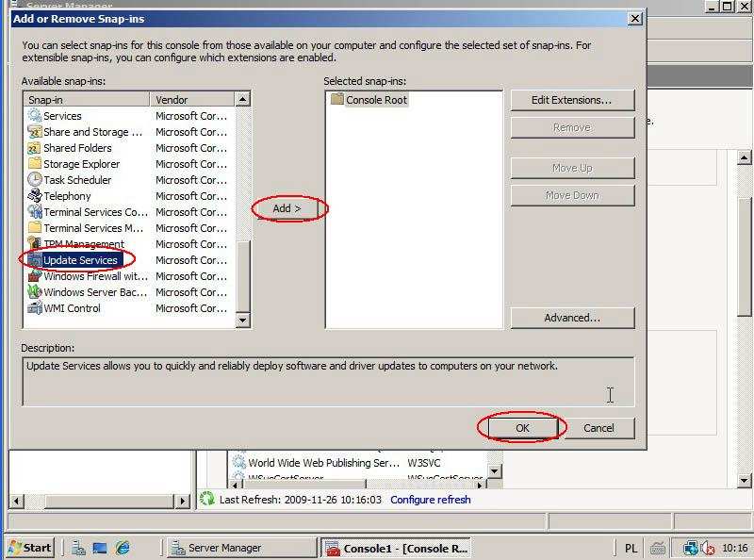Click the Configure refresh link

[x=431, y=500]
